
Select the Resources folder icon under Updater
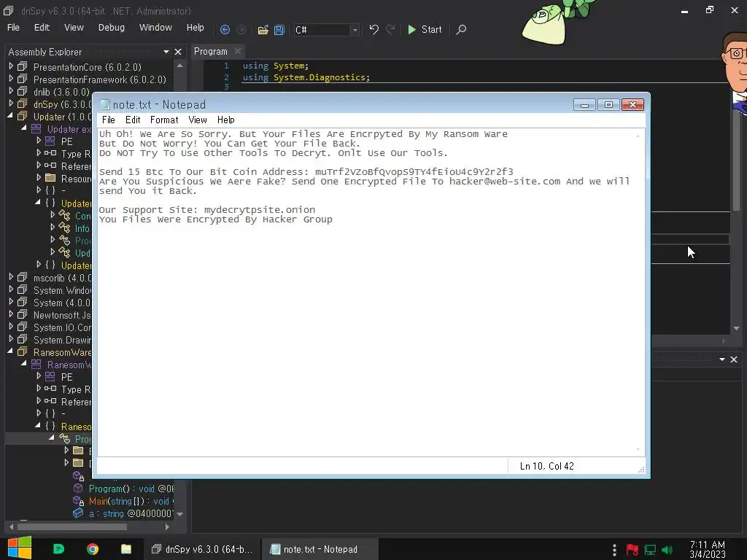click(x=50, y=178)
